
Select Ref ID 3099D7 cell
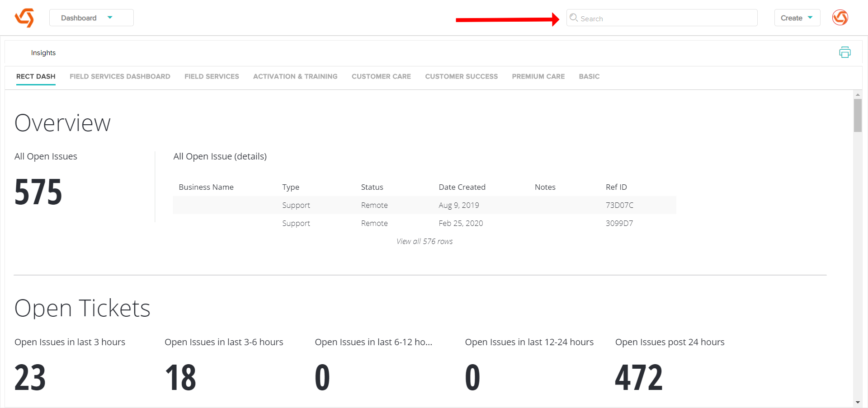coord(619,223)
